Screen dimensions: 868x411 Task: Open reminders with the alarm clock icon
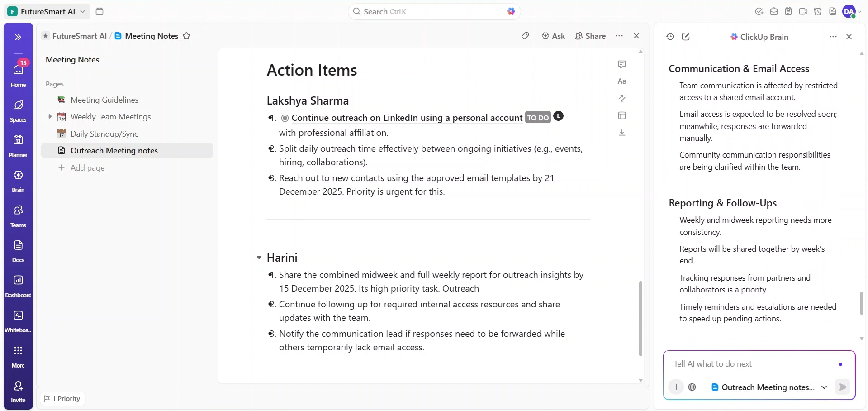click(818, 11)
